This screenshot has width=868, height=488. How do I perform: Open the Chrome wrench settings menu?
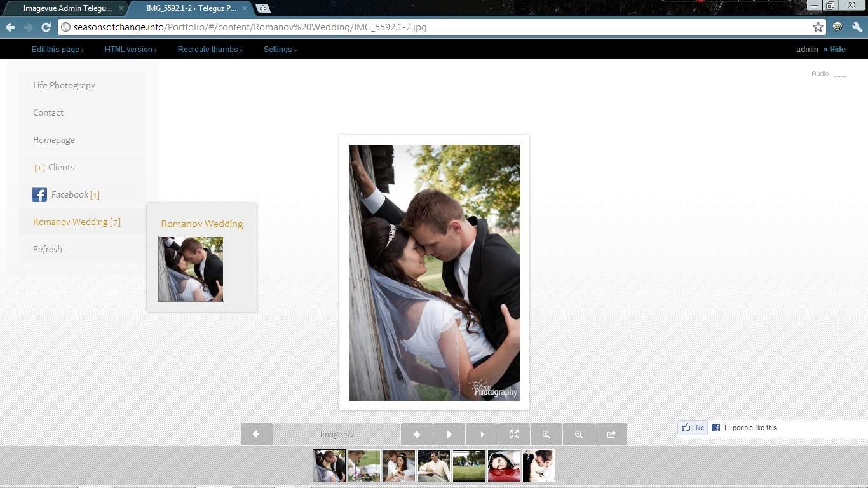click(x=857, y=27)
